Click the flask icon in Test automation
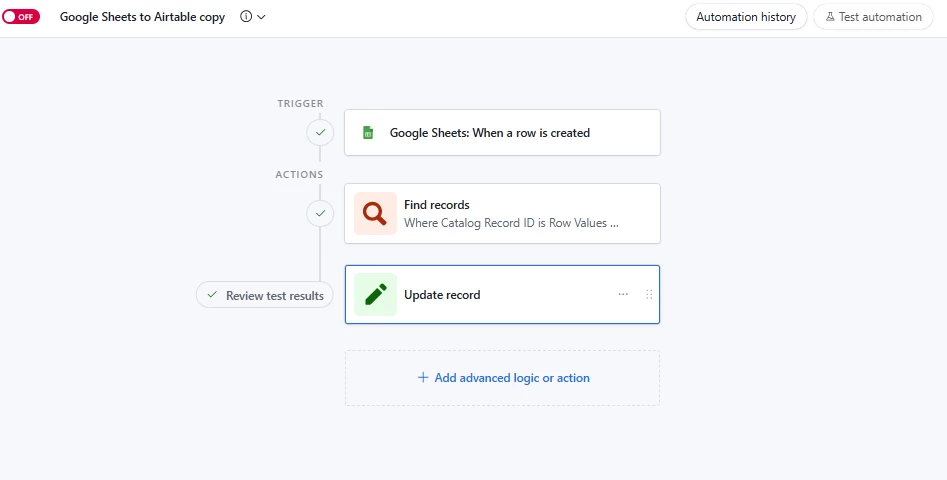This screenshot has width=947, height=480. pos(830,17)
